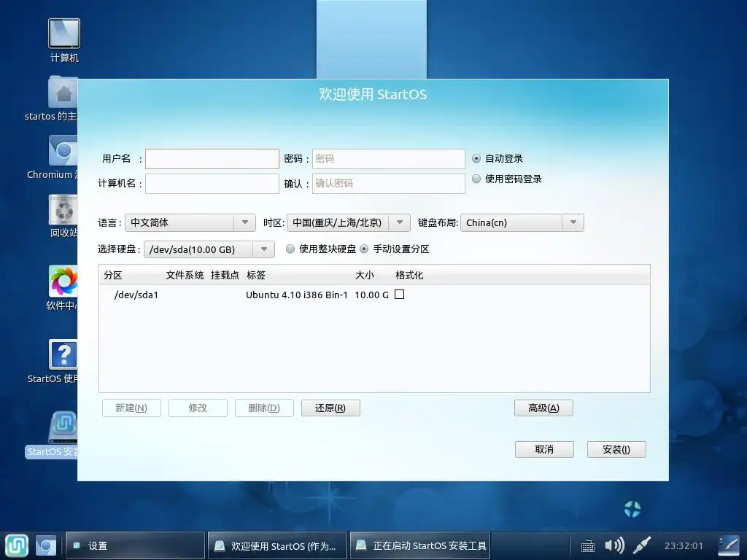Click the 挂载点 column header
The width and height of the screenshot is (747, 560).
click(225, 275)
